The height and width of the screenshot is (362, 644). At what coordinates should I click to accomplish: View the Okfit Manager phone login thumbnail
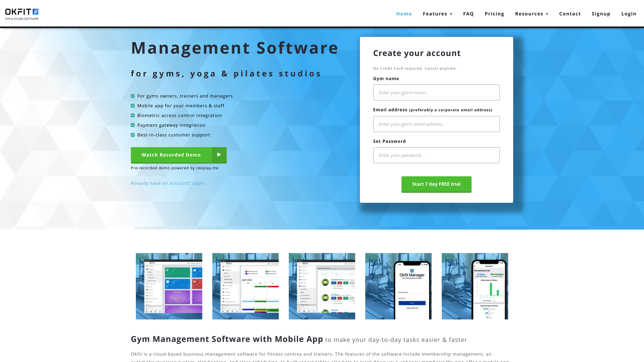point(398,286)
